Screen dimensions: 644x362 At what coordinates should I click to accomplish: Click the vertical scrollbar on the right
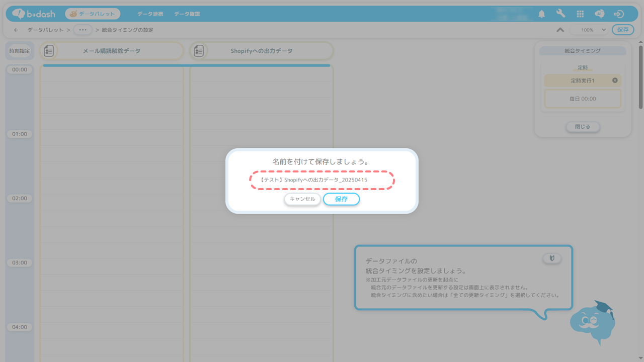pos(640,76)
